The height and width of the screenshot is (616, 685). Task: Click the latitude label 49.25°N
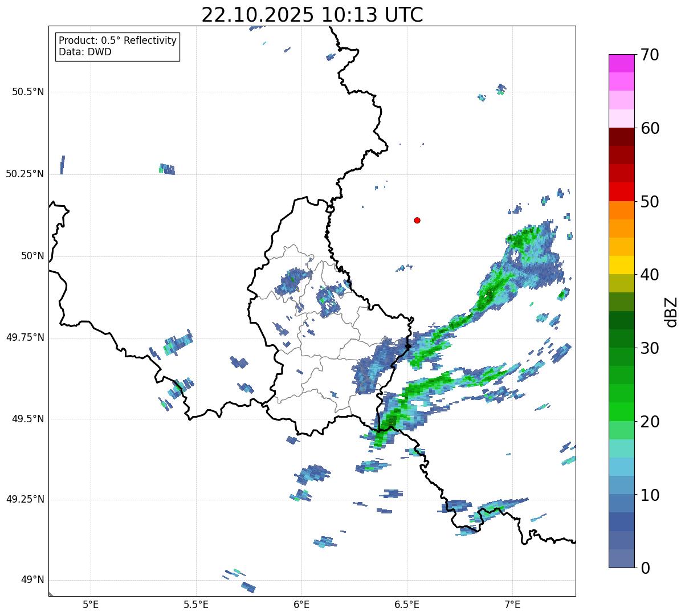25,499
